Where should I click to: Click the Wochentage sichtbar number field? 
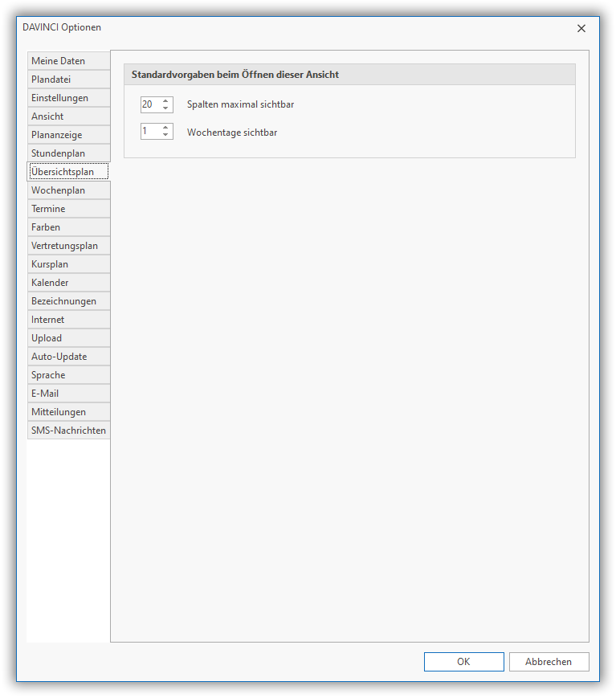click(149, 132)
